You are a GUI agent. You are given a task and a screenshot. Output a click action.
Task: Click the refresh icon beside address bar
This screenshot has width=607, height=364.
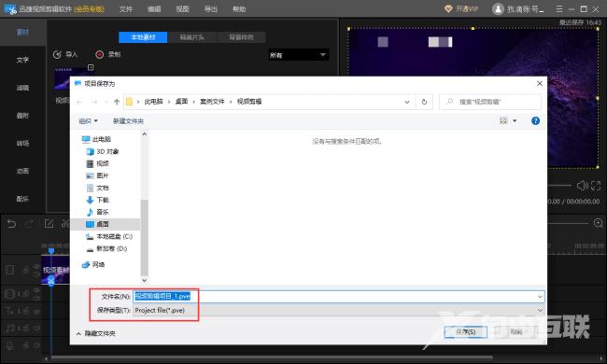click(x=424, y=102)
